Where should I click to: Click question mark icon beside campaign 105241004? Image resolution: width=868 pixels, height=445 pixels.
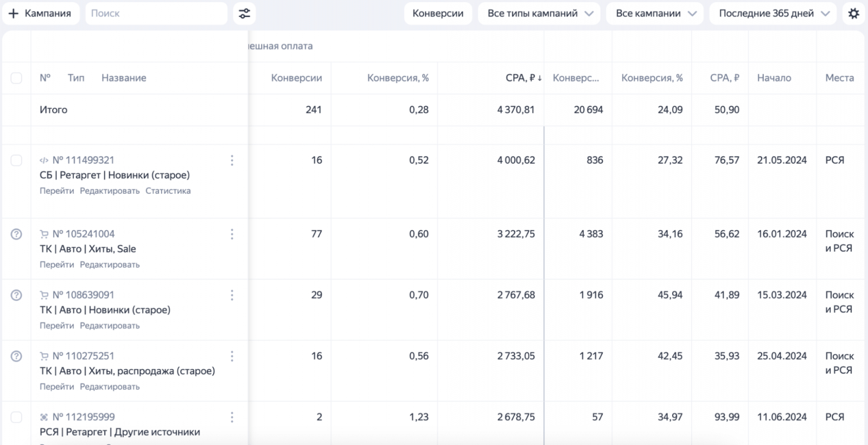16,234
